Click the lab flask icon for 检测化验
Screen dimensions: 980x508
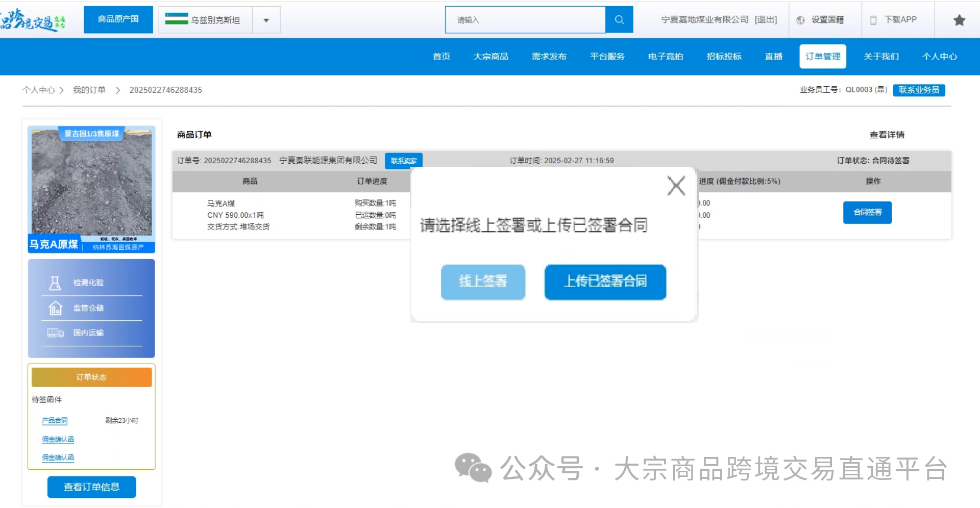[55, 283]
